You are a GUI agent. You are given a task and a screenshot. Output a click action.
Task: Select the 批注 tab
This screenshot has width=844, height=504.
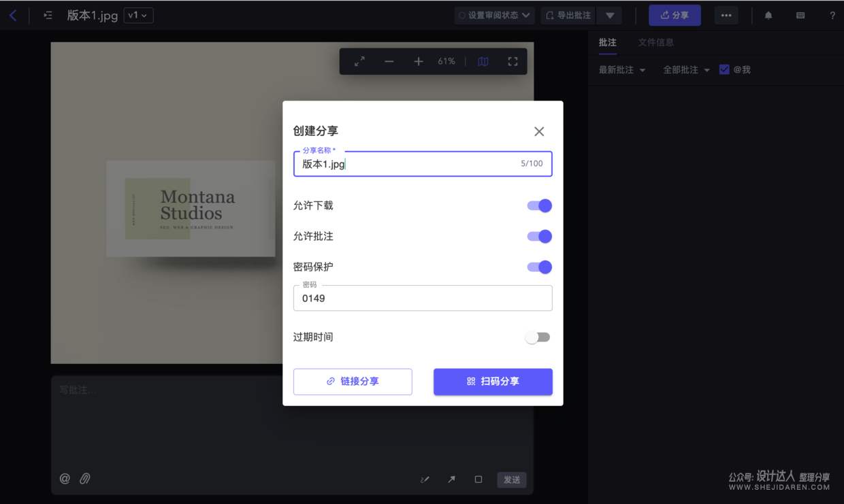click(607, 42)
